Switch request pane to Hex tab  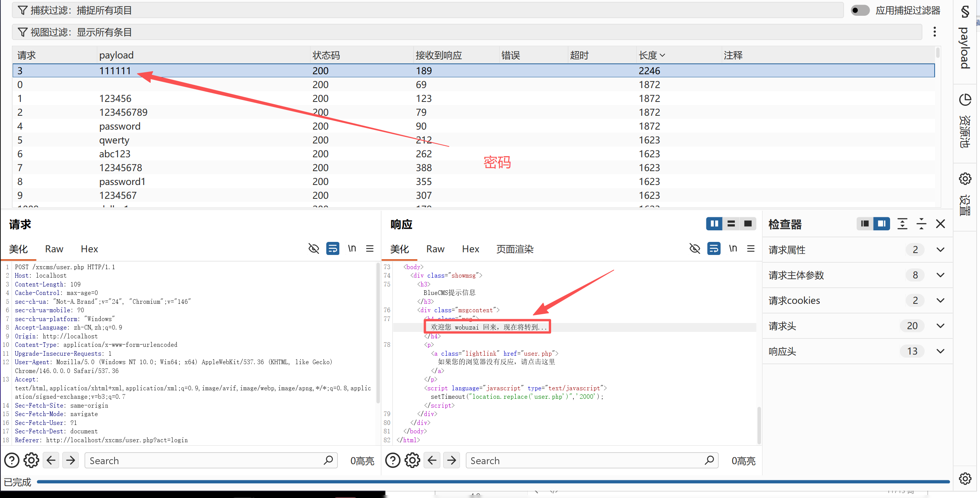[x=89, y=249]
